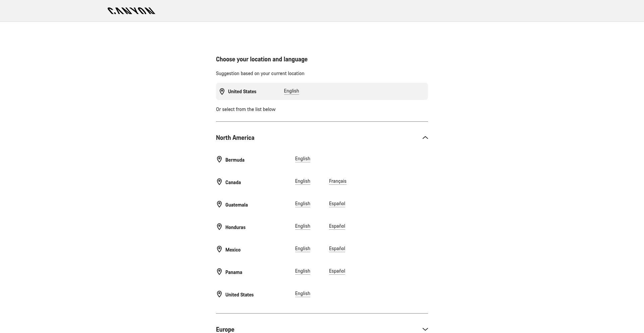
Task: Choose Español for Mexico
Action: (337, 249)
